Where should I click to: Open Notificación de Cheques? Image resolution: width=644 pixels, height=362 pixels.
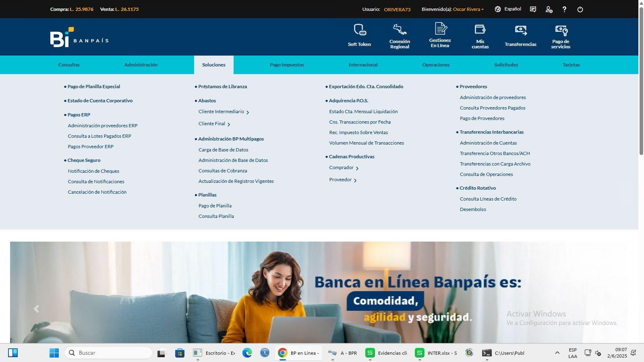point(93,171)
